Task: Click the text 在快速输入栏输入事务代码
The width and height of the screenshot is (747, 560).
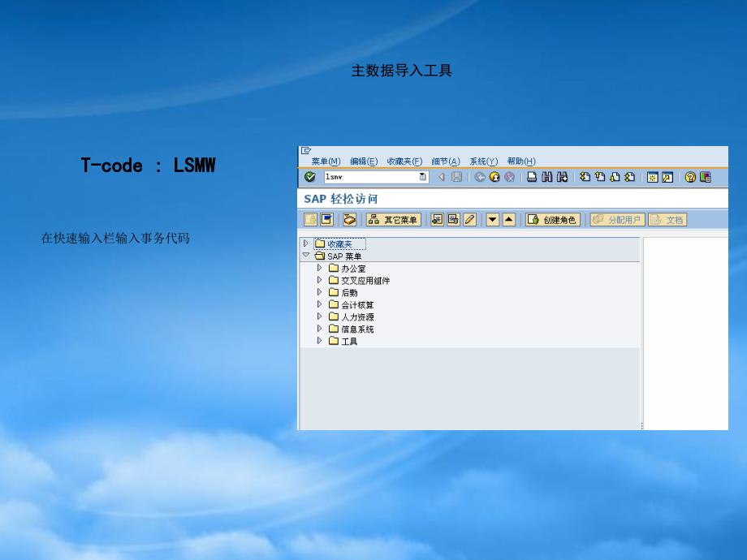Action: click(115, 238)
